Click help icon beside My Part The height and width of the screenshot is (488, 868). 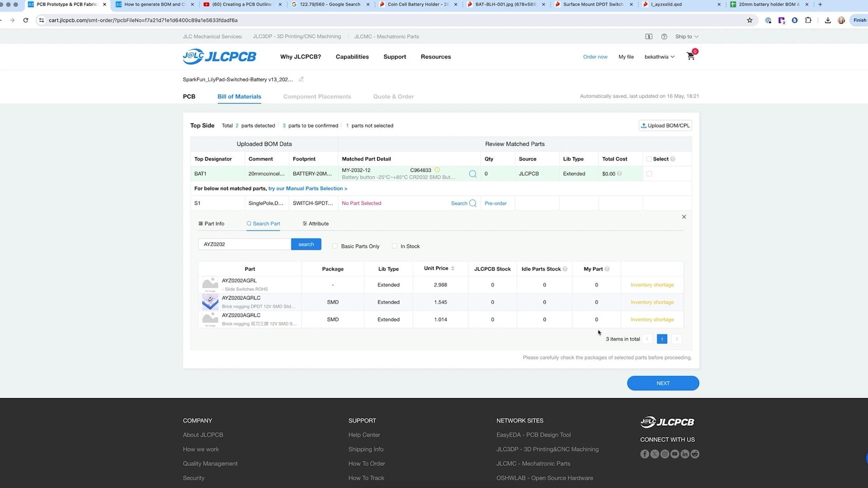[x=607, y=269]
